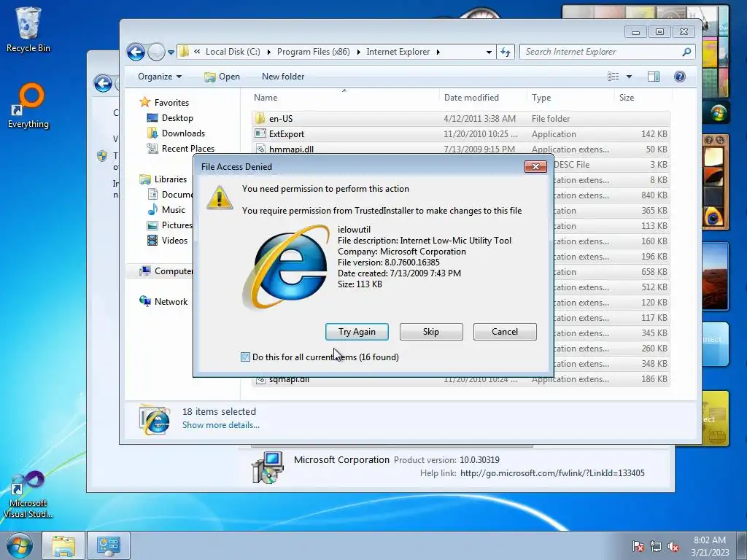Click the network tray icon
The height and width of the screenshot is (560, 747).
click(656, 545)
